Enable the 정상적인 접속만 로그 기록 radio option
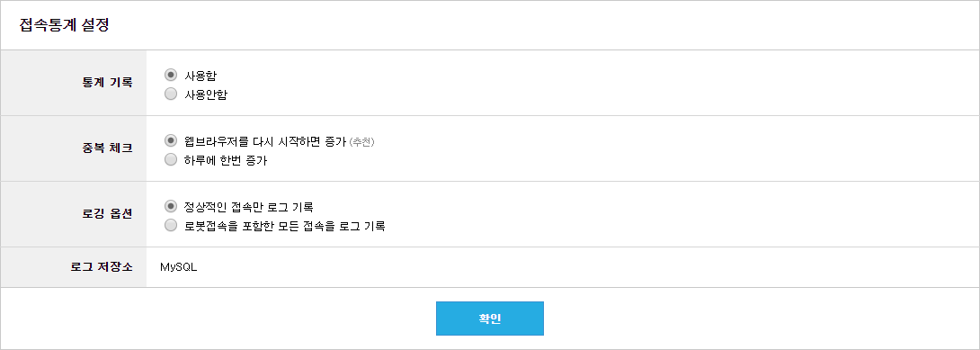The image size is (980, 350). point(171,206)
